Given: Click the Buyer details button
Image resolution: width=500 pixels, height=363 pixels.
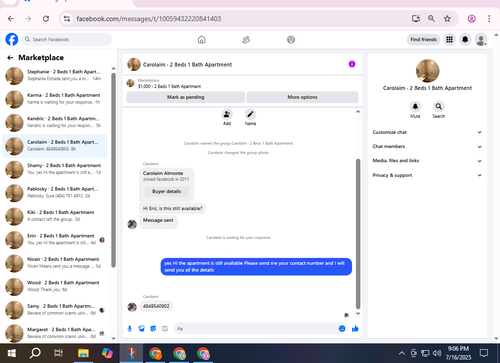Looking at the screenshot, I should click(x=167, y=191).
